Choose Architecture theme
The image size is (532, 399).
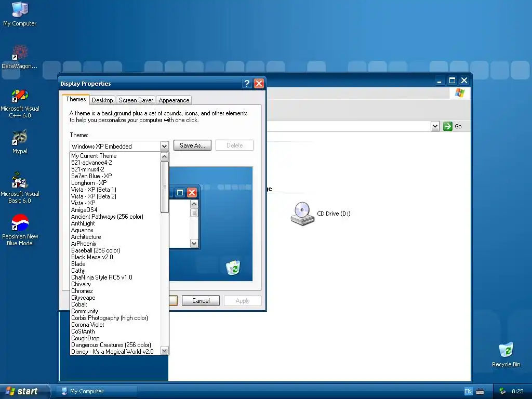coord(115,237)
